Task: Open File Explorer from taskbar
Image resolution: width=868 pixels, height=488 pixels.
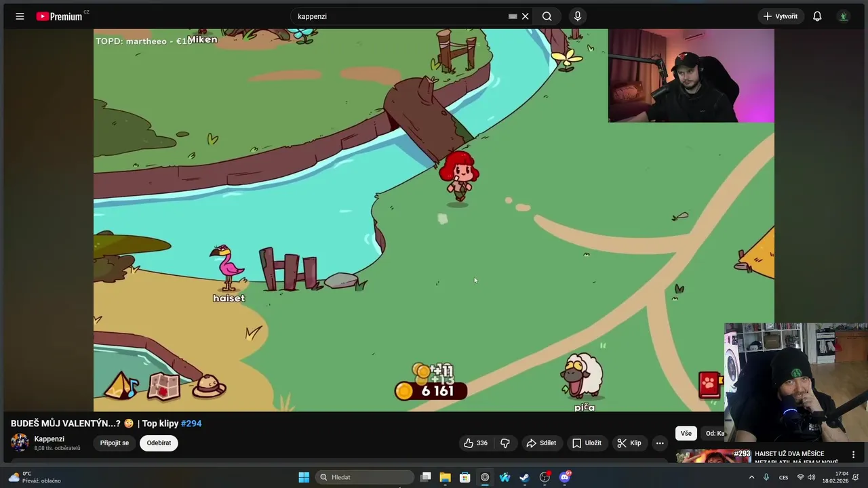Action: tap(445, 477)
